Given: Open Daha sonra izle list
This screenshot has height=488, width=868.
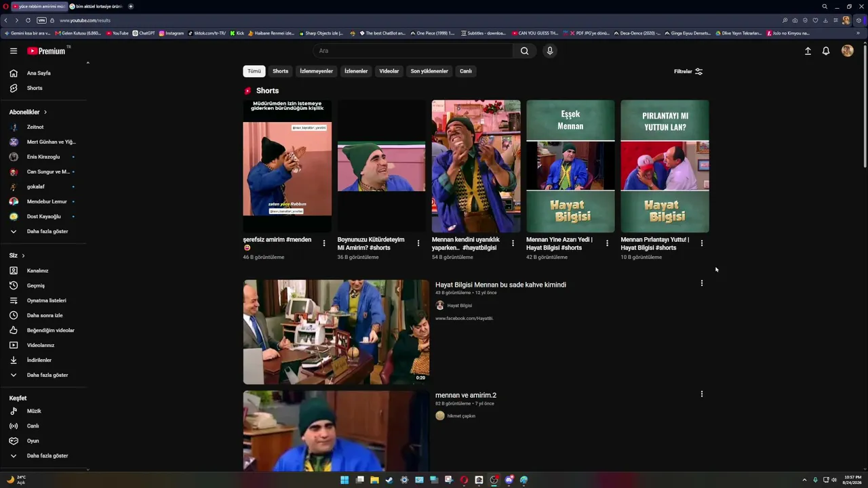Looking at the screenshot, I should coord(46,315).
